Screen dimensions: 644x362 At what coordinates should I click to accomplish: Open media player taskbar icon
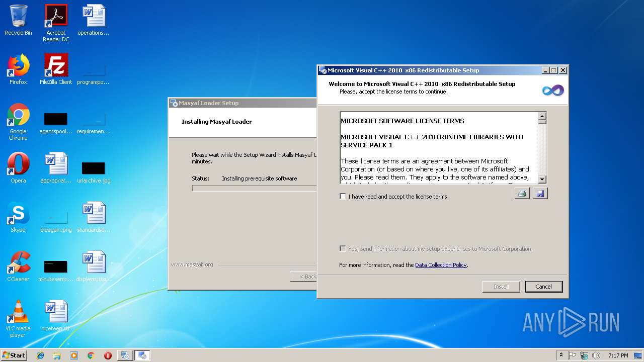point(74,355)
